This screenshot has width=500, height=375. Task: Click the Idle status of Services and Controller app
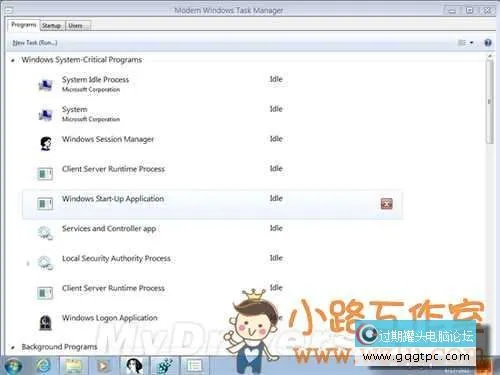(x=276, y=228)
